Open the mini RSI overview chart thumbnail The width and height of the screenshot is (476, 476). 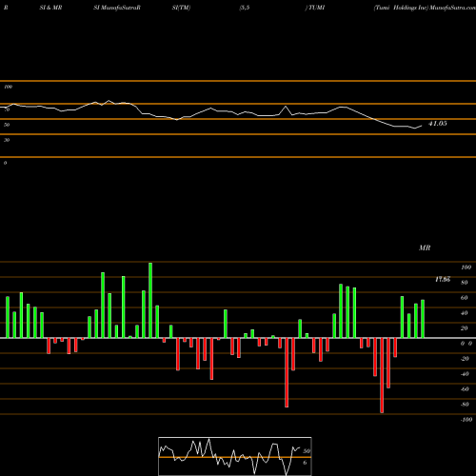tap(235, 456)
